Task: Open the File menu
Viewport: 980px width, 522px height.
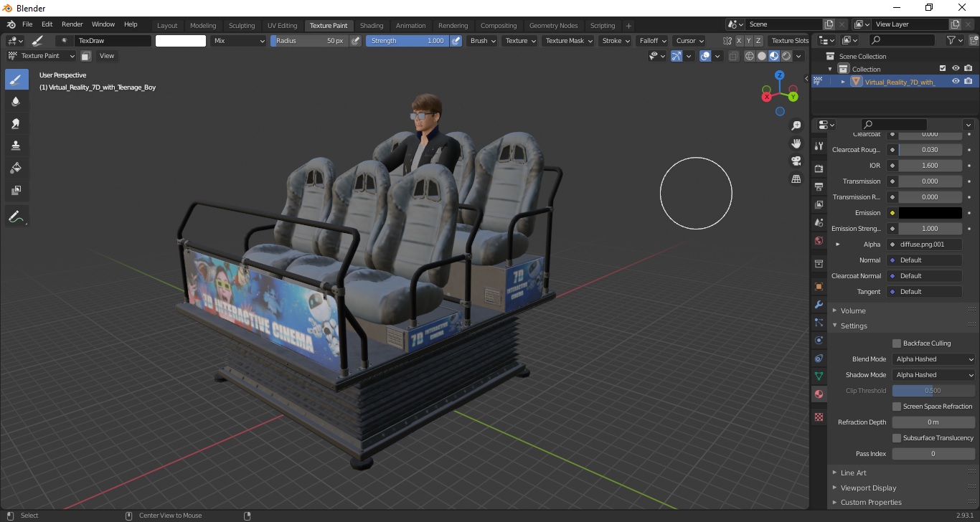Action: (27, 24)
